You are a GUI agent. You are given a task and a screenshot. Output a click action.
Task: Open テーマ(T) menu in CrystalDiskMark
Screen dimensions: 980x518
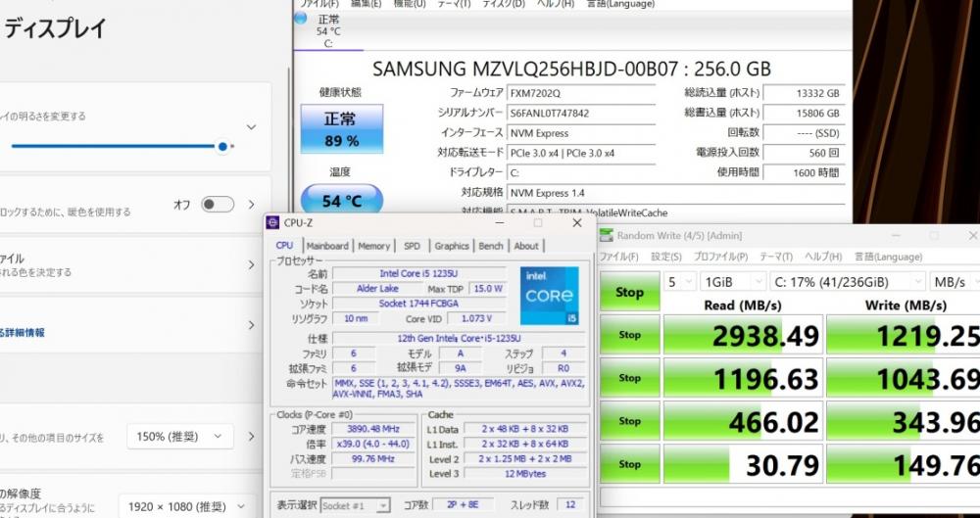(775, 257)
